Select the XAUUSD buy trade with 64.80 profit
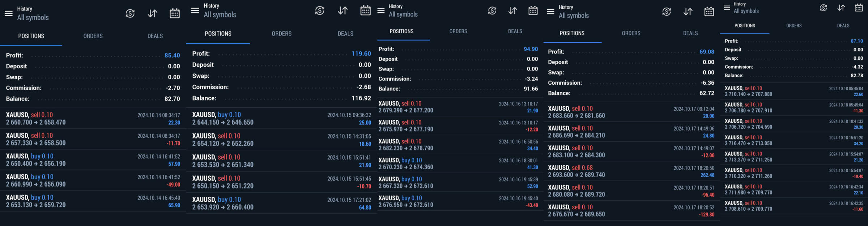This screenshot has height=226, width=868. coord(281,203)
